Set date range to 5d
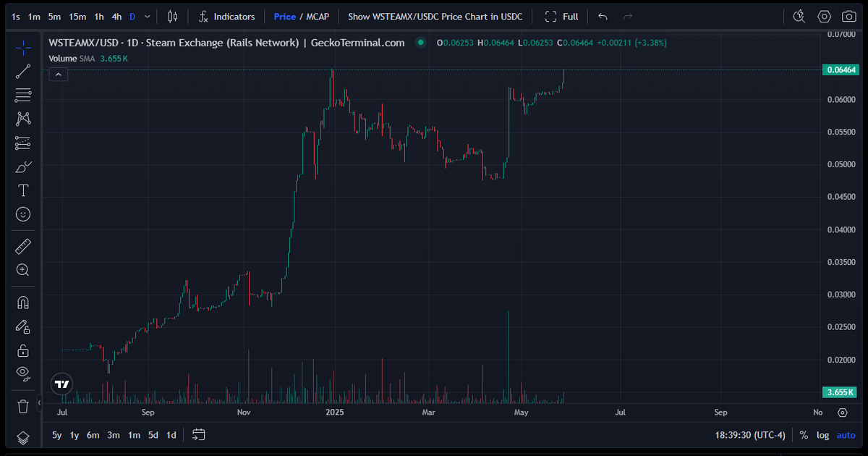 click(x=153, y=435)
